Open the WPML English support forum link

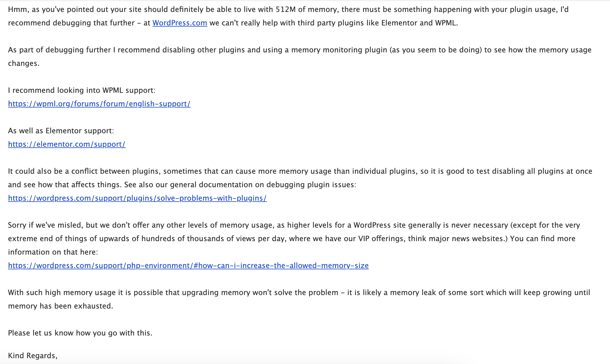(99, 104)
